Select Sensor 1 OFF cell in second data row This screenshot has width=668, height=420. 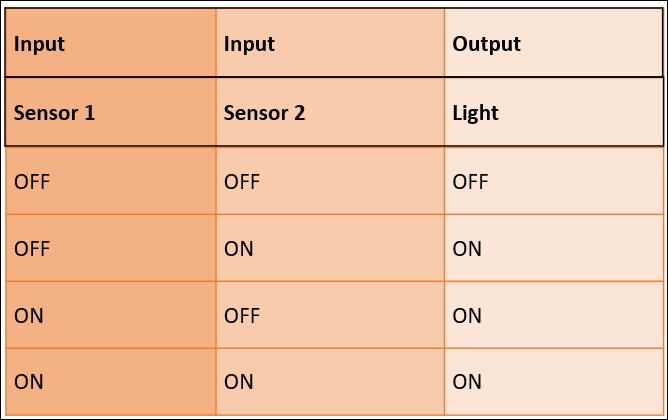tap(111, 248)
